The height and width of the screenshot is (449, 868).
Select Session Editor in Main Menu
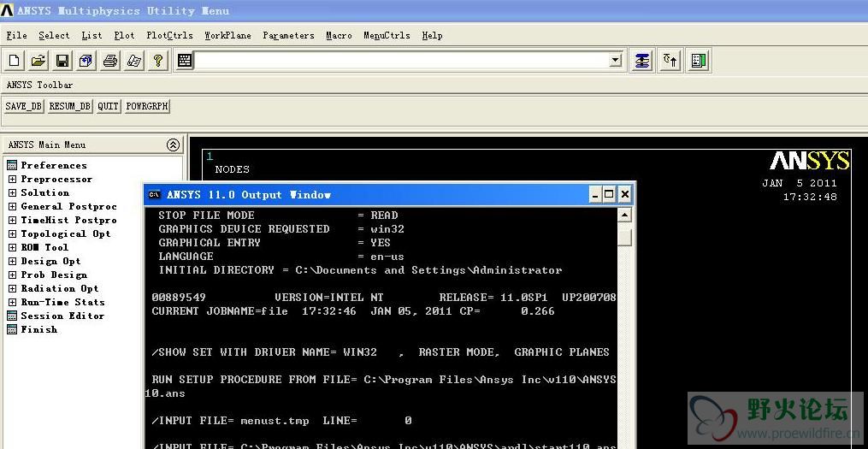click(x=62, y=316)
